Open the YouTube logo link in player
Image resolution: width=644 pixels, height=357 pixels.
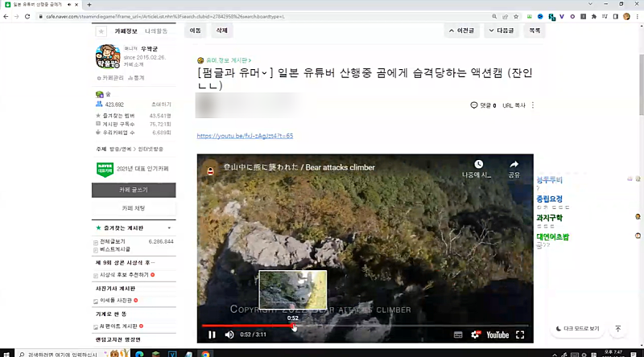pos(497,334)
